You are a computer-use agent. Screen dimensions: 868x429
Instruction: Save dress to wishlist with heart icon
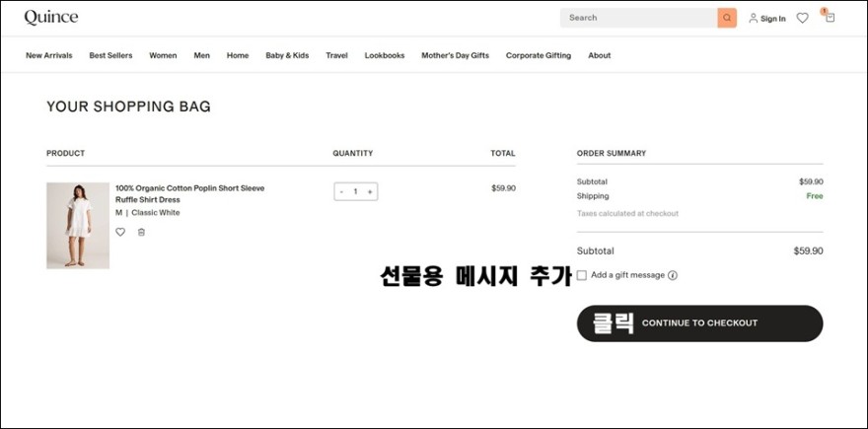pyautogui.click(x=120, y=232)
